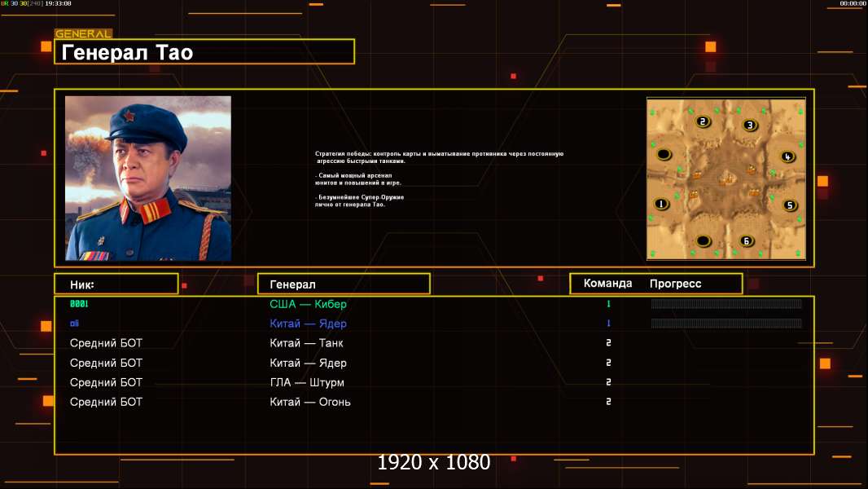
Task: Click the second player's loading progress bar
Action: pyautogui.click(x=726, y=323)
